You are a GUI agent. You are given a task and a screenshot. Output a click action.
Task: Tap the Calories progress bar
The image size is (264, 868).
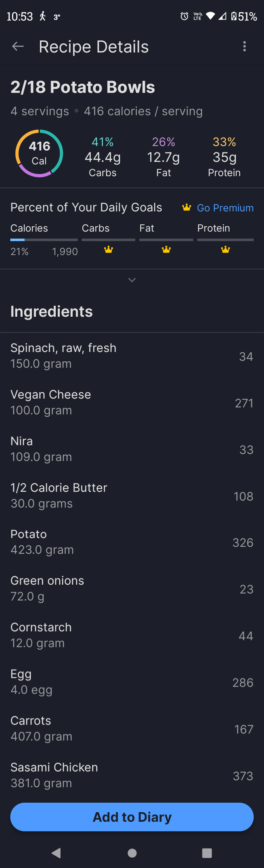click(44, 240)
